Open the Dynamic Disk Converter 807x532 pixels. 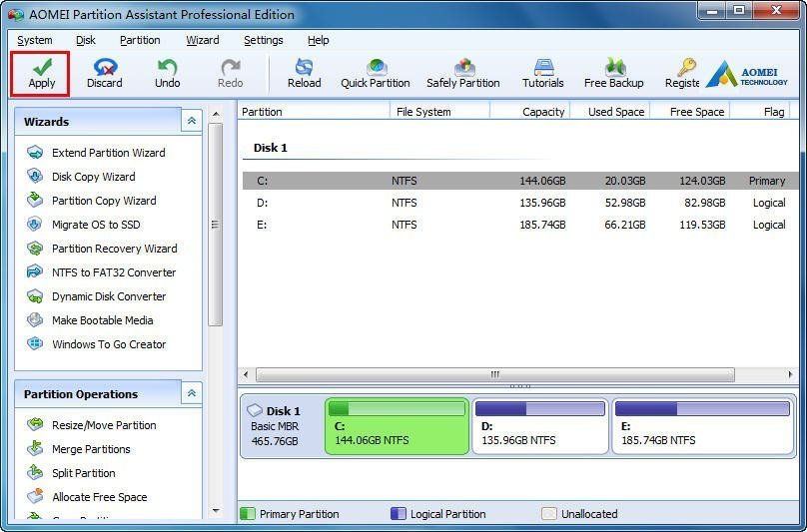coord(96,296)
